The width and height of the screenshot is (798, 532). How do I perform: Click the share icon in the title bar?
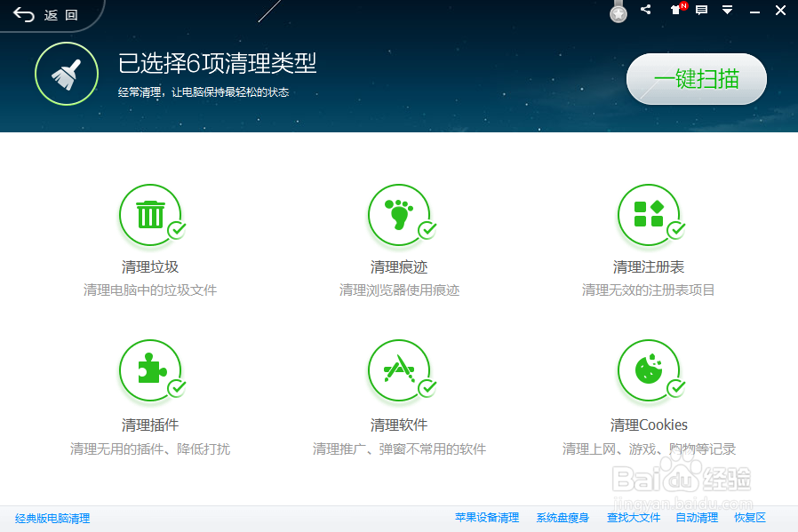(645, 10)
